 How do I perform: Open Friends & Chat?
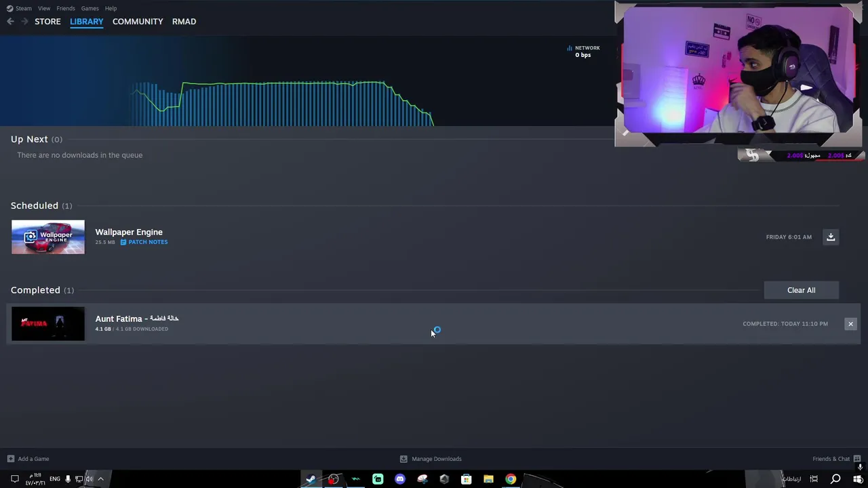point(837,459)
